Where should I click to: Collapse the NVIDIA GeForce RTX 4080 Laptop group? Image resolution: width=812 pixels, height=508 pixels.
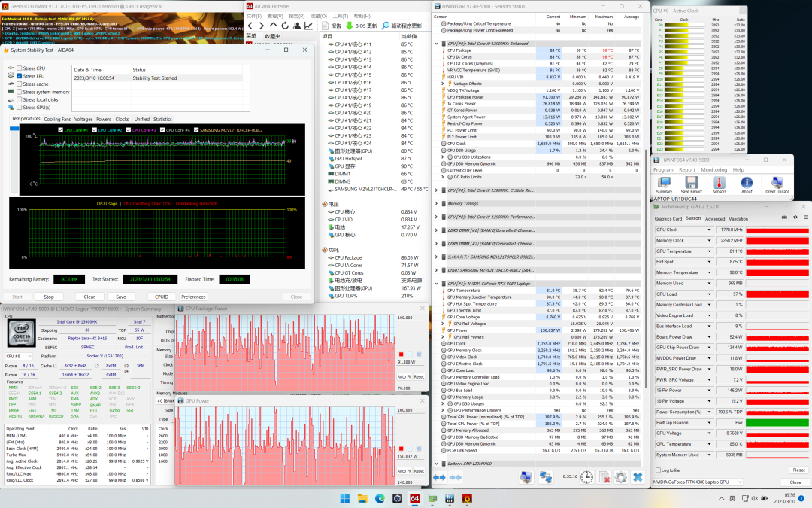437,284
